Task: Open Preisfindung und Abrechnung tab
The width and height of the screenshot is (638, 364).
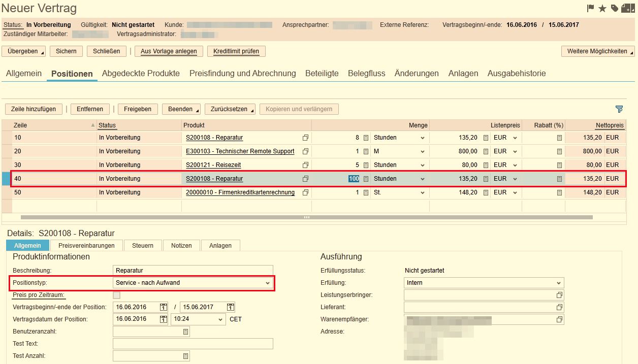Action: [x=242, y=73]
